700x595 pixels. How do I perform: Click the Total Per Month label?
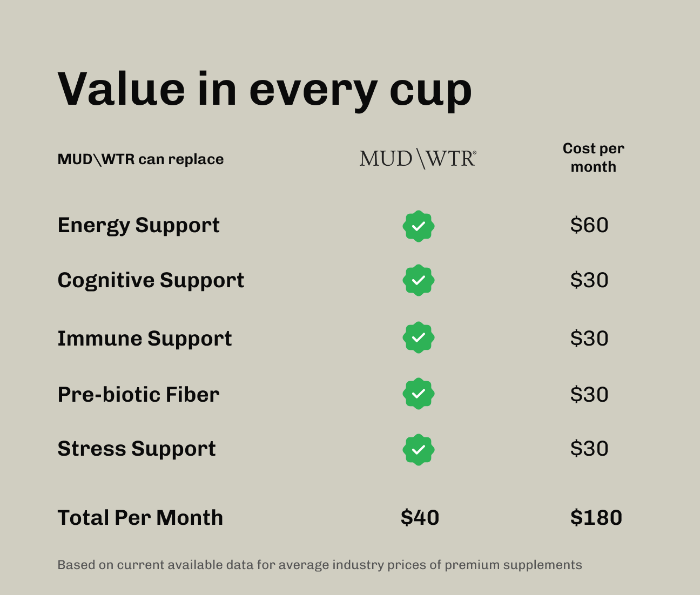[x=140, y=518]
